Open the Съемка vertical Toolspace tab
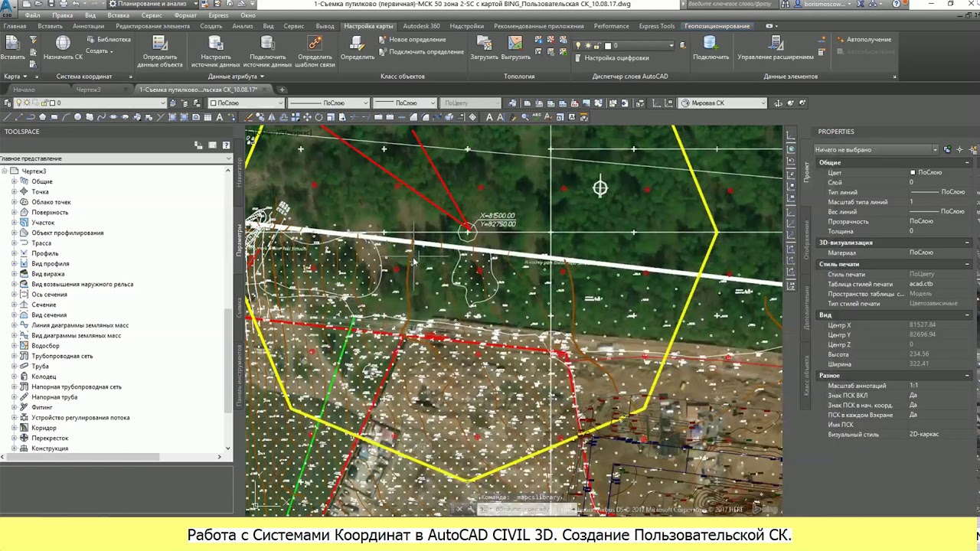 [239, 306]
